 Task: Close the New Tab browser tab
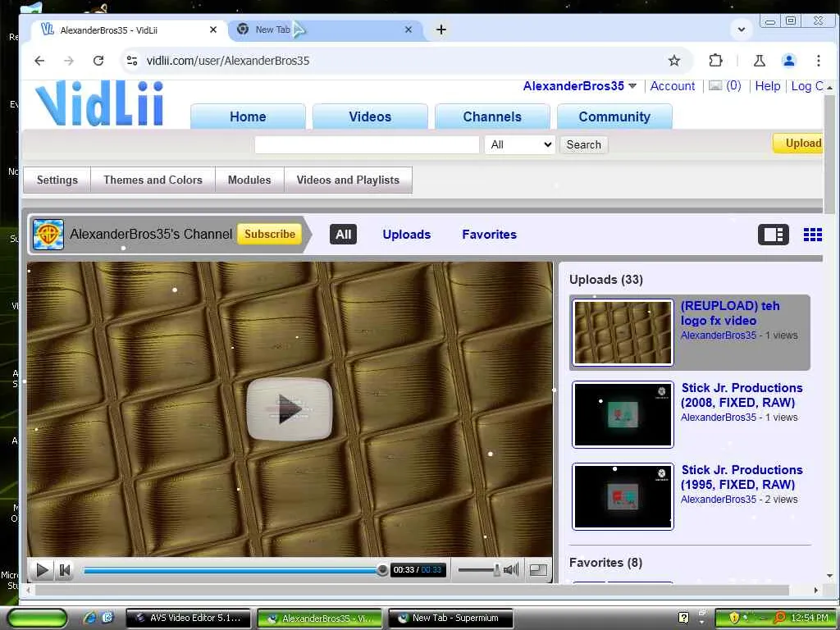click(409, 30)
